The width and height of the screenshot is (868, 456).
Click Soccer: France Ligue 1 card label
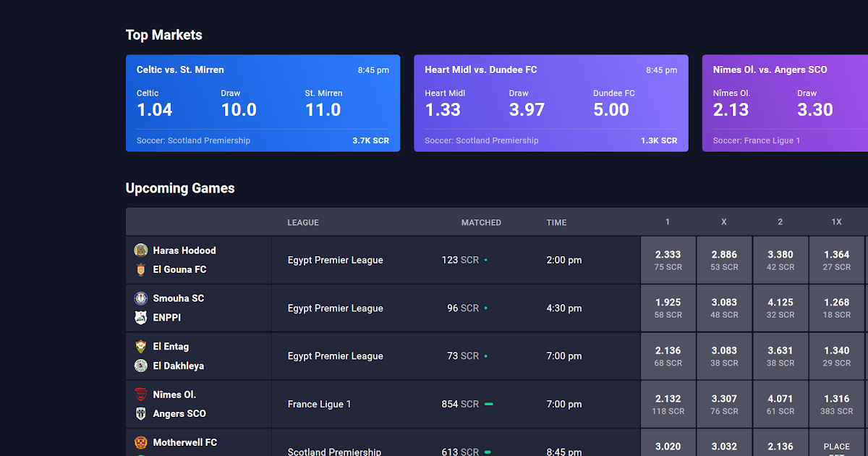point(757,140)
